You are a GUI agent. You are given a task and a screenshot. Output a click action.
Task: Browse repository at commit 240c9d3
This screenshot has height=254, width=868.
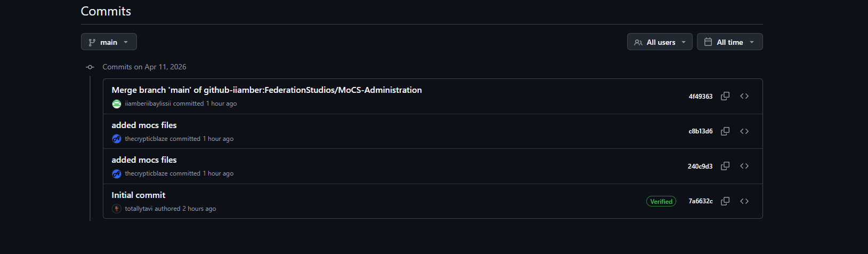click(744, 166)
